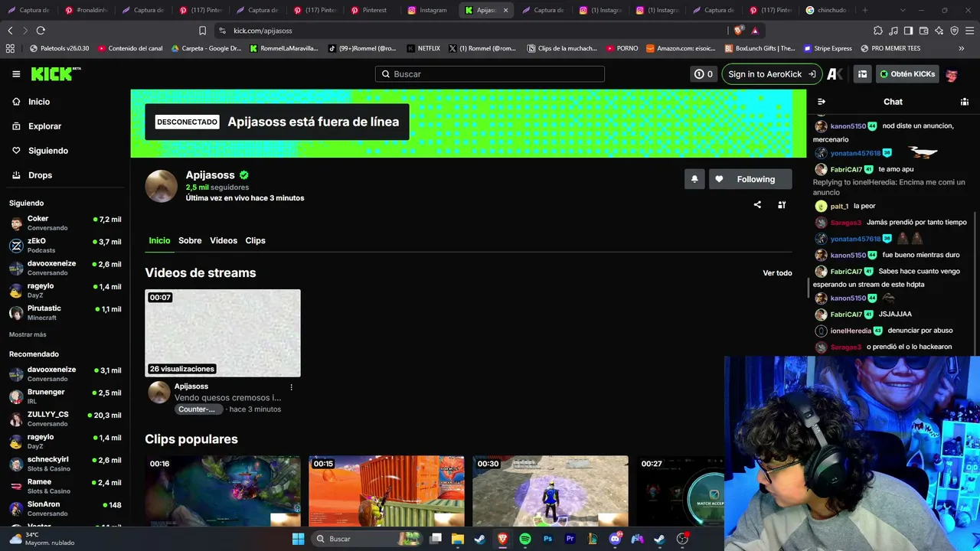
Task: Open Pirutastic channel in the sidebar
Action: click(x=65, y=312)
